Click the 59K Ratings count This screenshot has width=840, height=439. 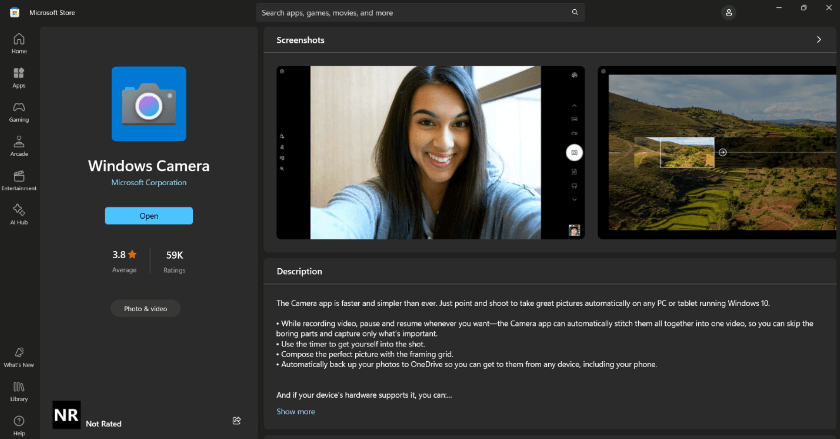pos(175,261)
